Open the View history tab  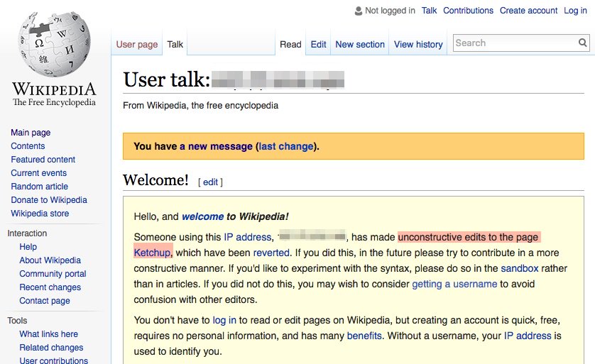click(x=418, y=45)
